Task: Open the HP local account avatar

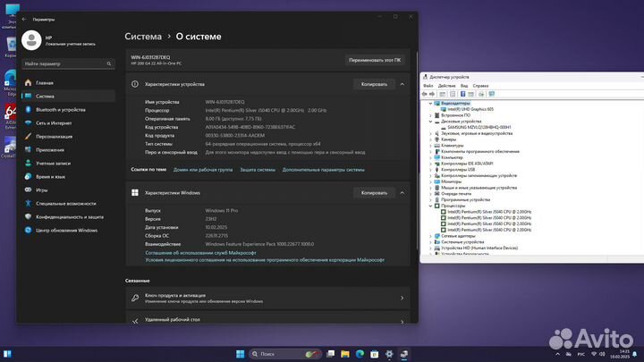Action: [31, 40]
